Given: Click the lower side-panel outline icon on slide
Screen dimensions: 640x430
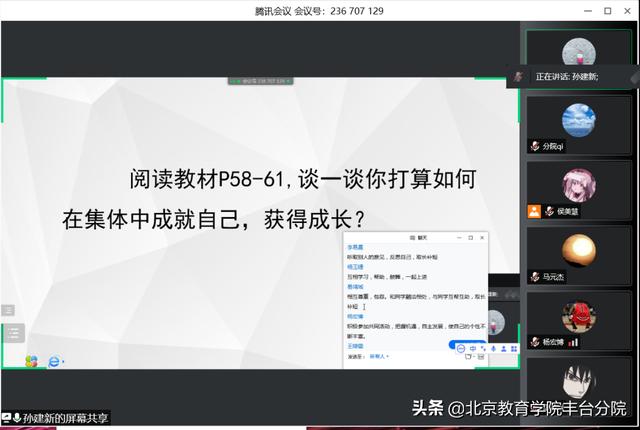Looking at the screenshot, I should 13,333.
